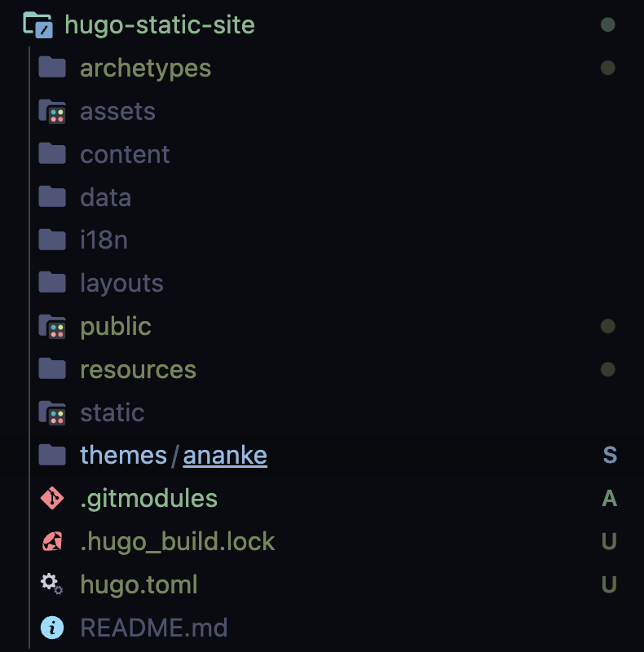644x652 pixels.
Task: Click the S submodule badge beside themes/ananke
Action: [x=610, y=455]
